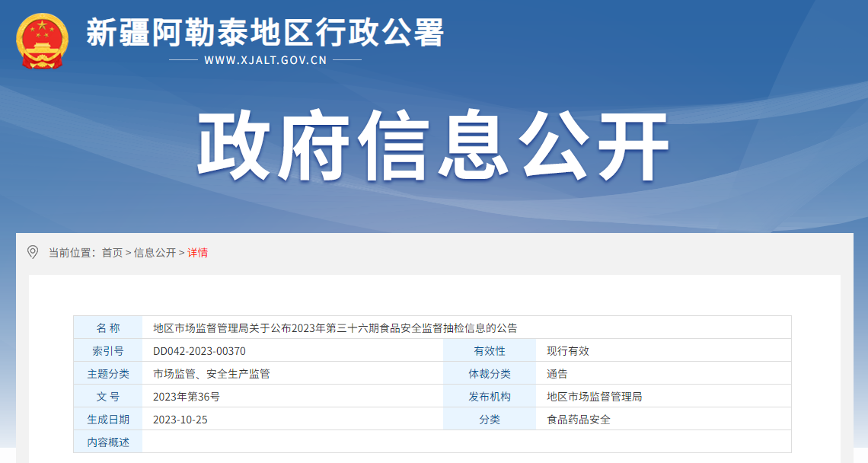Click the 食品药品安全 category value
This screenshot has height=463, width=868.
click(579, 420)
